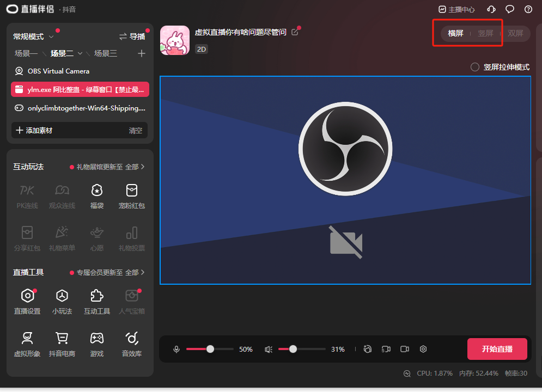Click the 2D tag
This screenshot has height=392, width=542.
[202, 50]
